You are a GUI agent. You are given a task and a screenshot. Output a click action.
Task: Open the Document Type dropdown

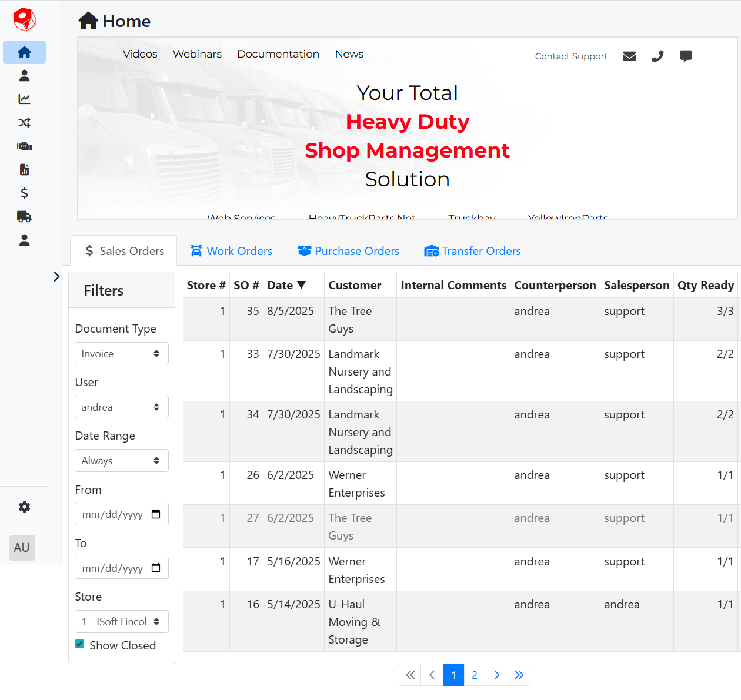121,353
